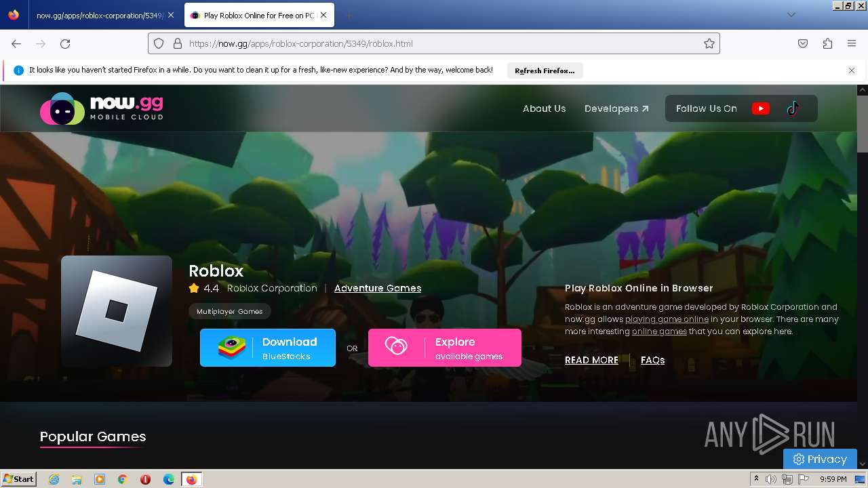Image resolution: width=868 pixels, height=488 pixels.
Task: Dismiss the Firefox refresh notification bar
Action: tap(852, 70)
